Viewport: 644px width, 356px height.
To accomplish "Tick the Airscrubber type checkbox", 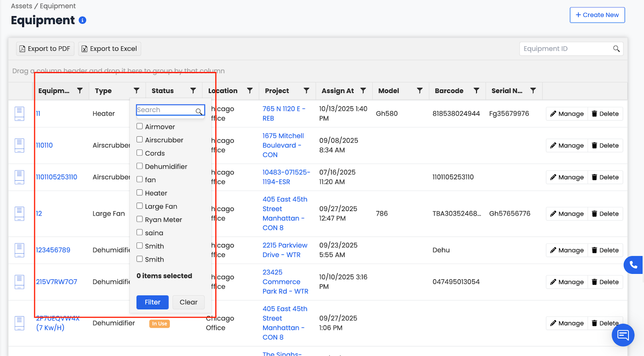I will coord(140,139).
